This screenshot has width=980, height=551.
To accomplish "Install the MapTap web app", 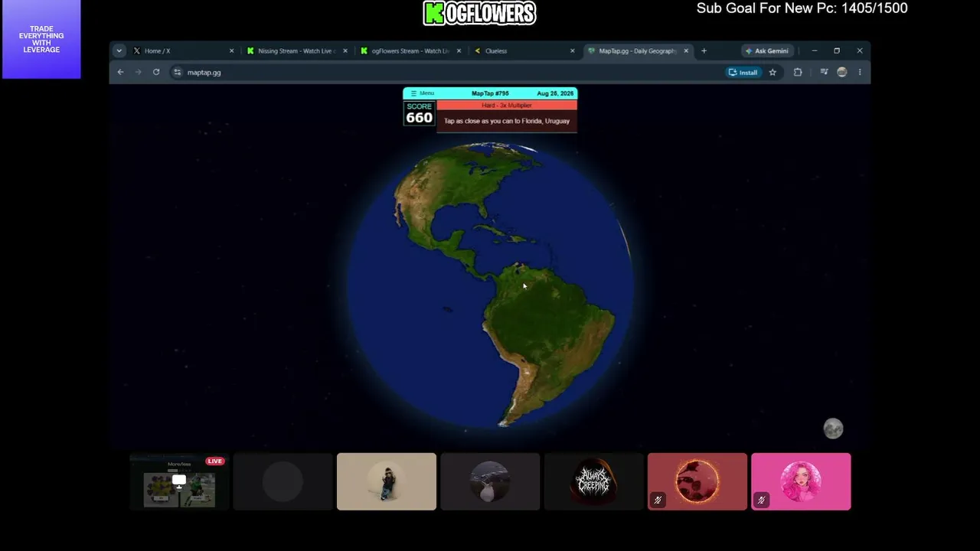I will [743, 72].
